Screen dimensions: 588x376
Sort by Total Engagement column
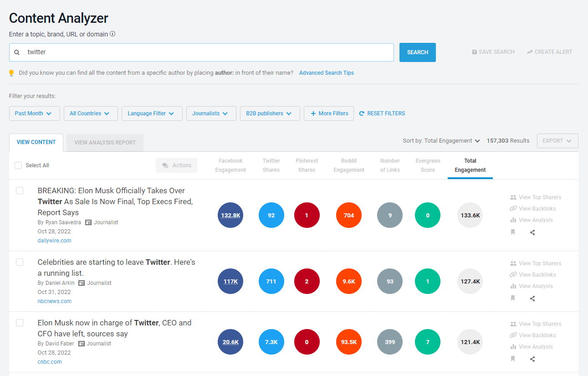(470, 165)
